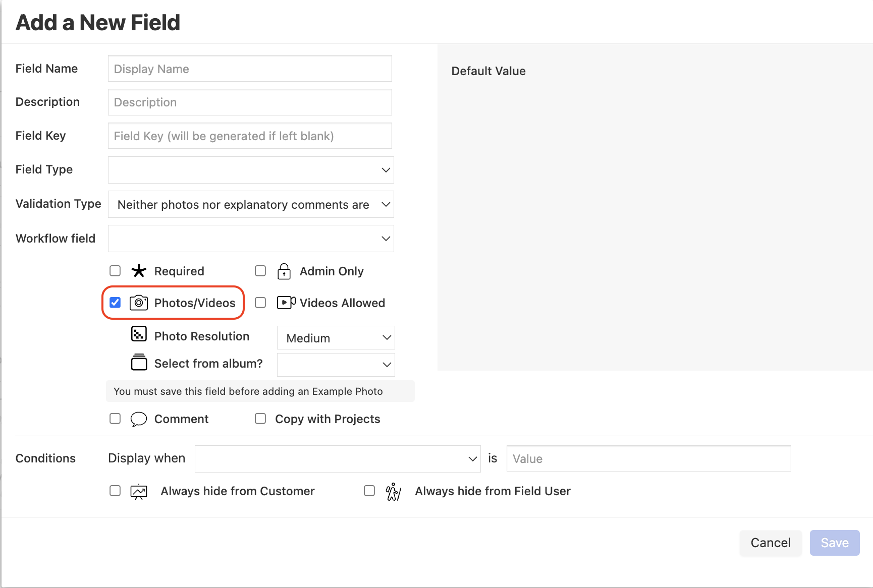Click the Photo Resolution icon

(139, 334)
